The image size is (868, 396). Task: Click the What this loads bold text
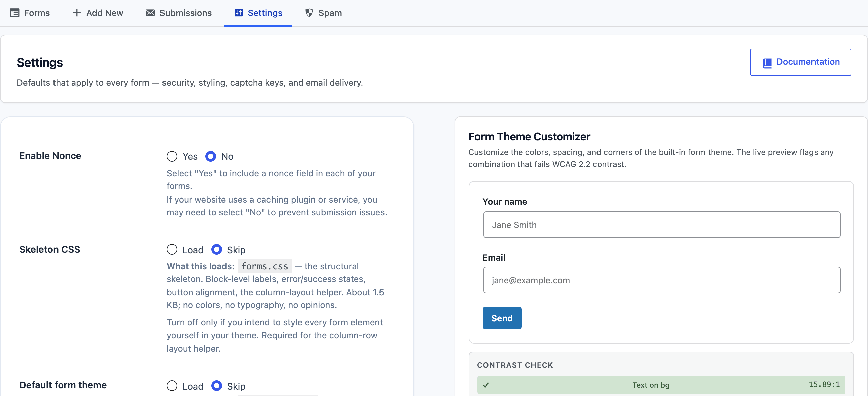201,266
